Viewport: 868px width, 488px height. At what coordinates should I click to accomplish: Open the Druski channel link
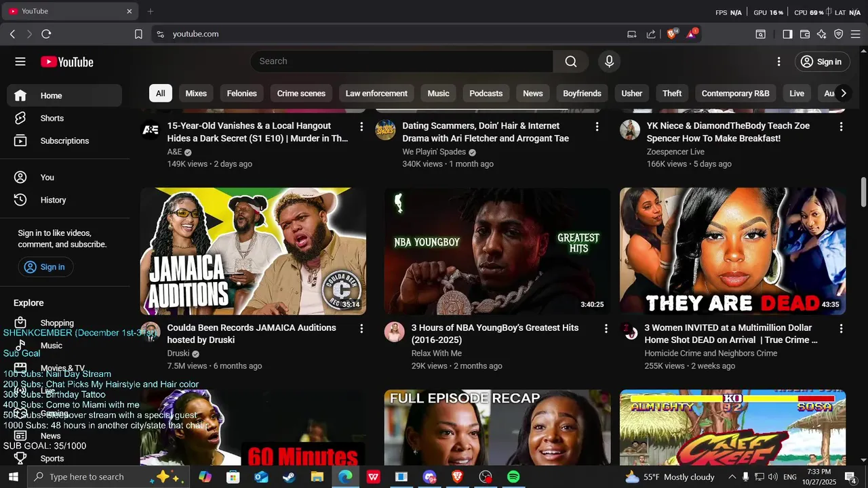pyautogui.click(x=178, y=354)
